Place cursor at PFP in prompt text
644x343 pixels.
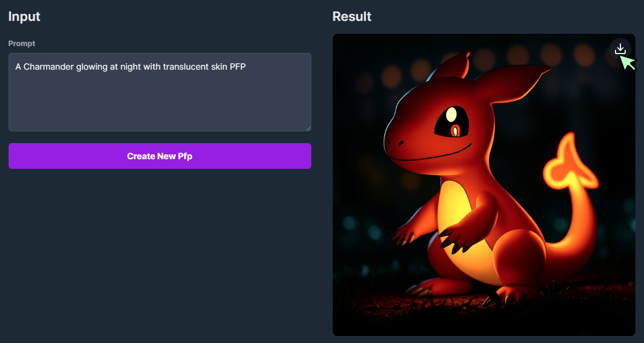tap(237, 66)
